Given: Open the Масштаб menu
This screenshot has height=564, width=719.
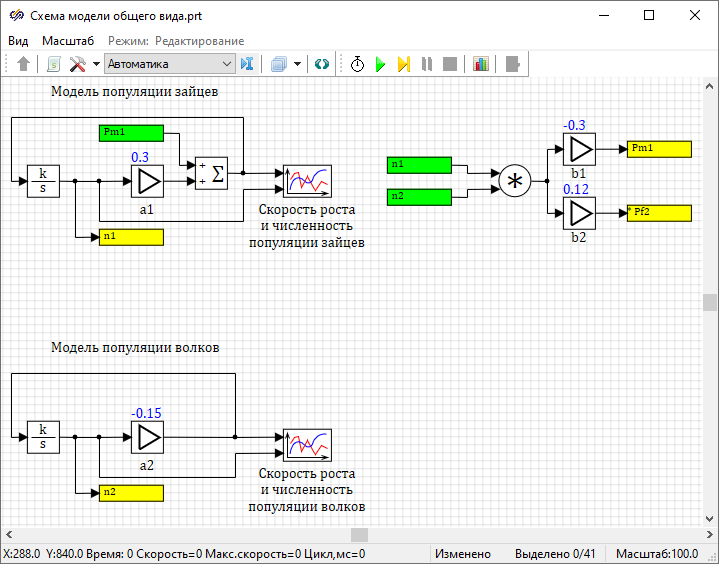Looking at the screenshot, I should tap(68, 40).
